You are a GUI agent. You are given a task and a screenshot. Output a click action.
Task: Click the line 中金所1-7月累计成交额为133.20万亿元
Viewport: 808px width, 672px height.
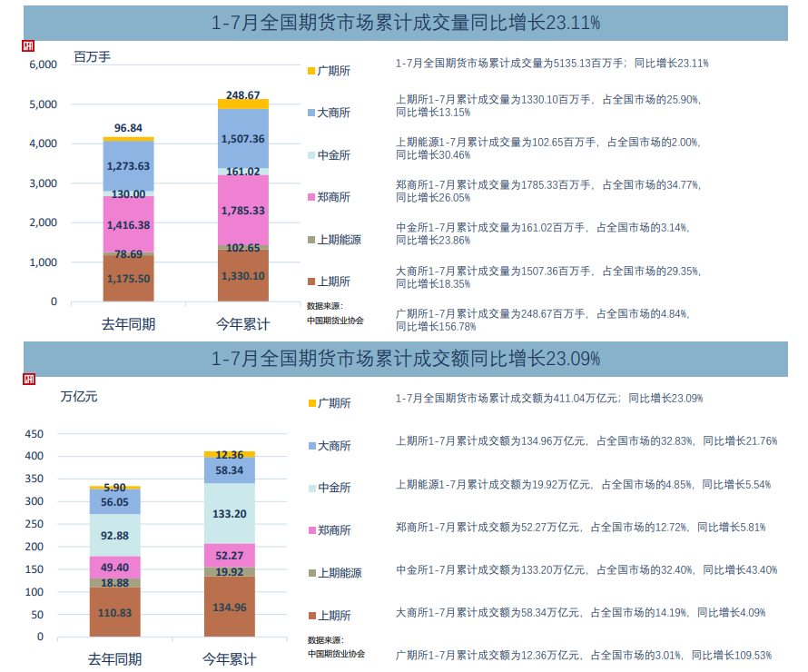[586, 570]
